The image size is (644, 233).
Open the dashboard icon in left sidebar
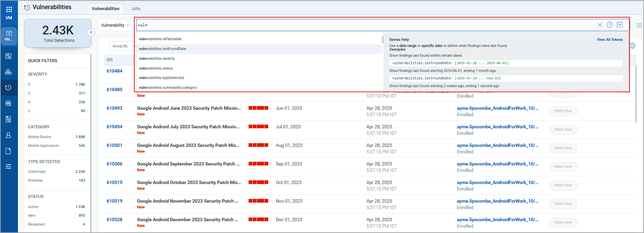[x=8, y=56]
